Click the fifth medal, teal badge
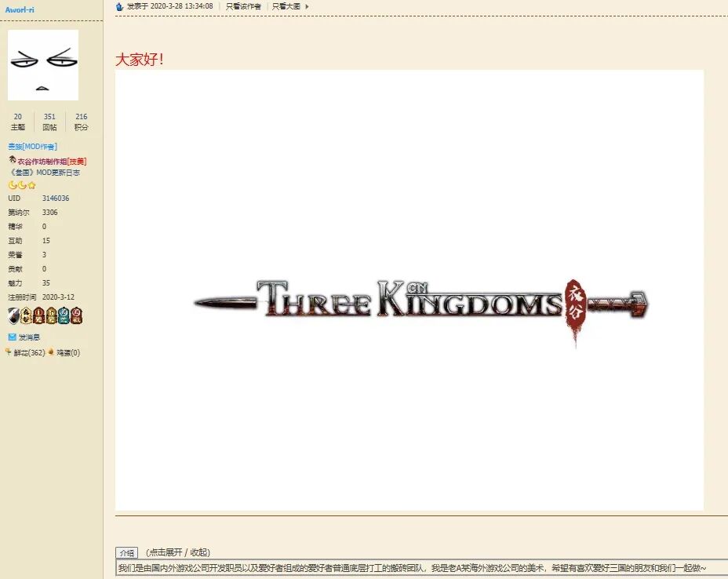The height and width of the screenshot is (579, 728). (64, 315)
